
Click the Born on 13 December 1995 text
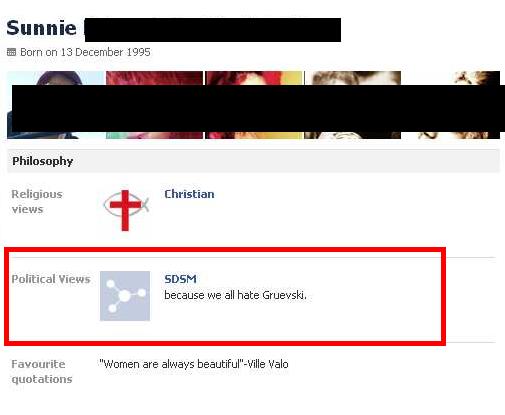click(x=85, y=52)
